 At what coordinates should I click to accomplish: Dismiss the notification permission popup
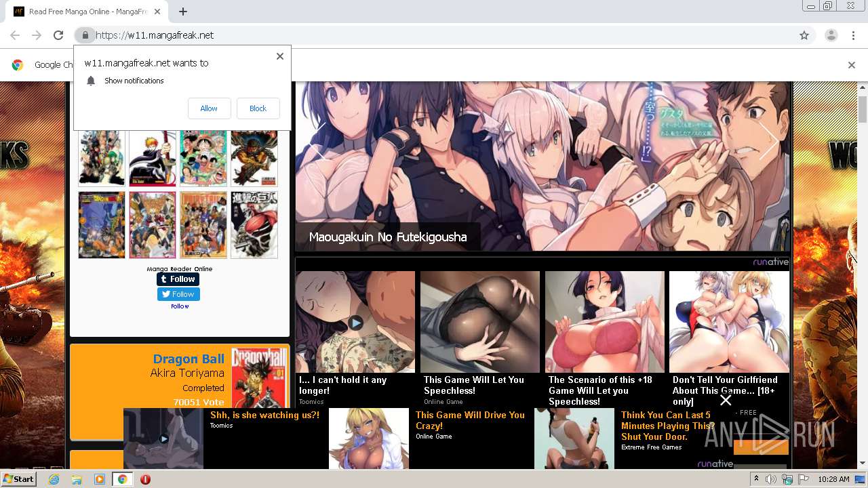pos(279,56)
